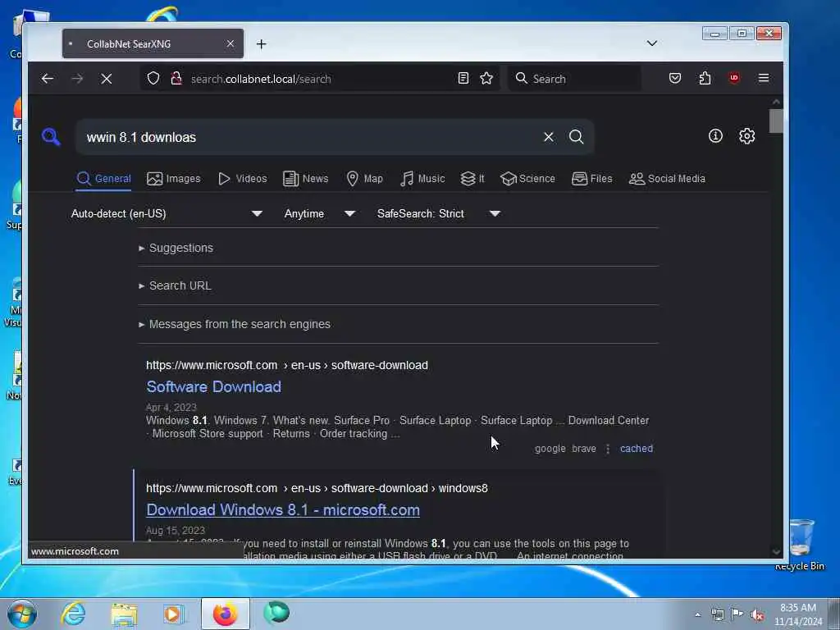Click the muted volume tray icon
Viewport: 840px width, 630px height.
(757, 615)
